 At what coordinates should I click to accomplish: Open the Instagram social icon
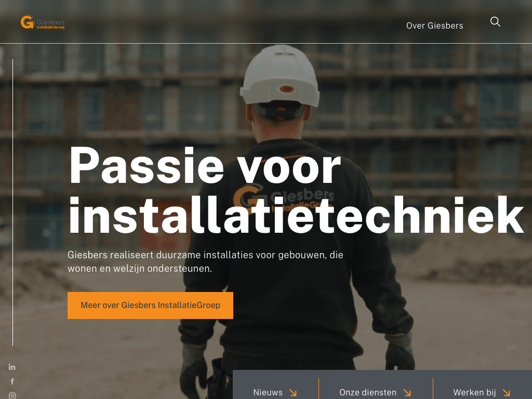tap(12, 395)
